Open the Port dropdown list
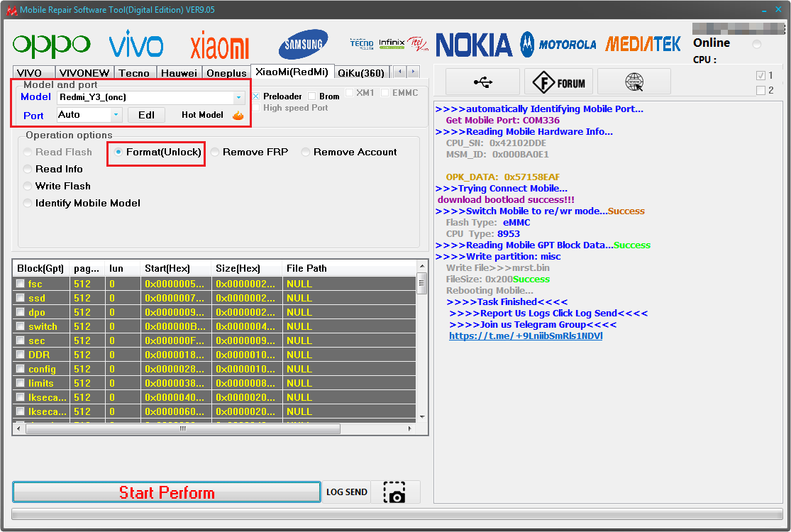This screenshot has width=791, height=532. point(116,115)
